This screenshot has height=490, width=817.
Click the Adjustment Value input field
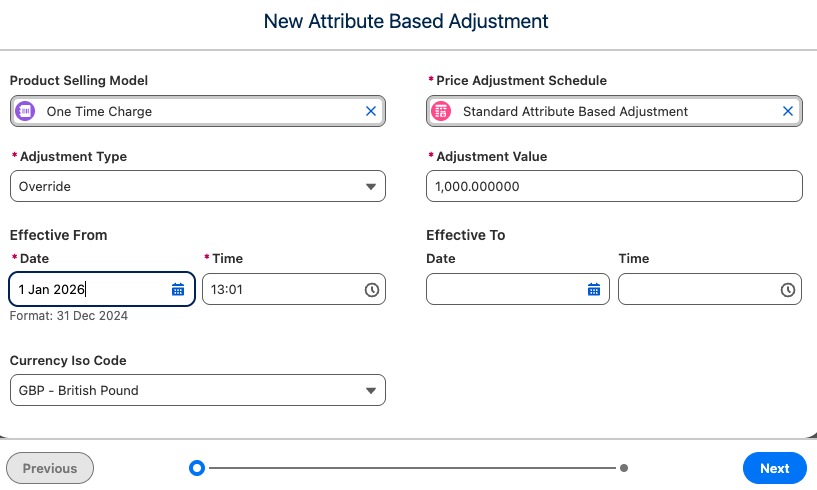click(x=614, y=186)
